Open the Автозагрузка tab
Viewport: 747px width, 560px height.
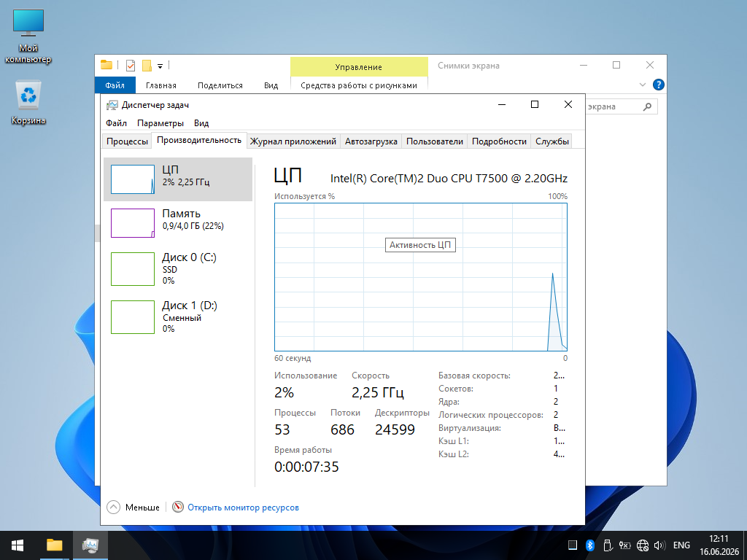371,141
